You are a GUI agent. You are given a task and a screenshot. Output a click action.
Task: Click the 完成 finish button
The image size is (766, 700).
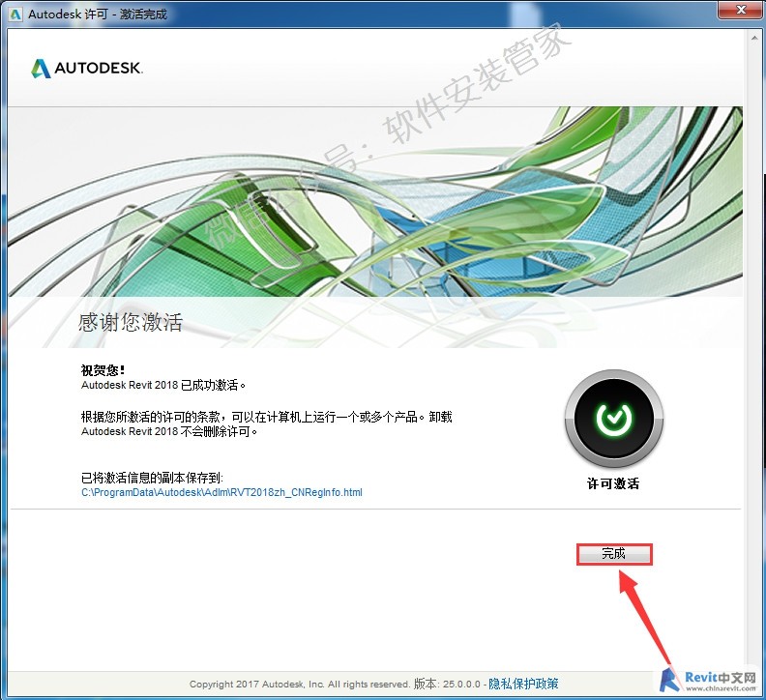(x=614, y=554)
